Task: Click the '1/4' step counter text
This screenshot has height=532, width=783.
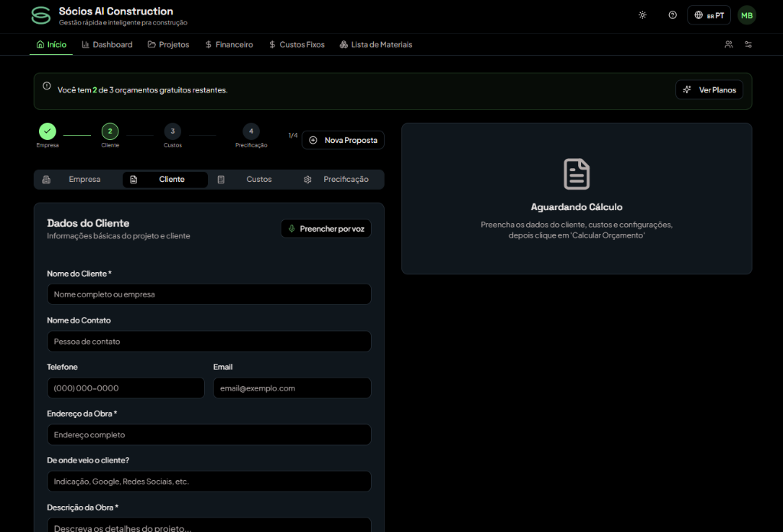Action: (293, 135)
